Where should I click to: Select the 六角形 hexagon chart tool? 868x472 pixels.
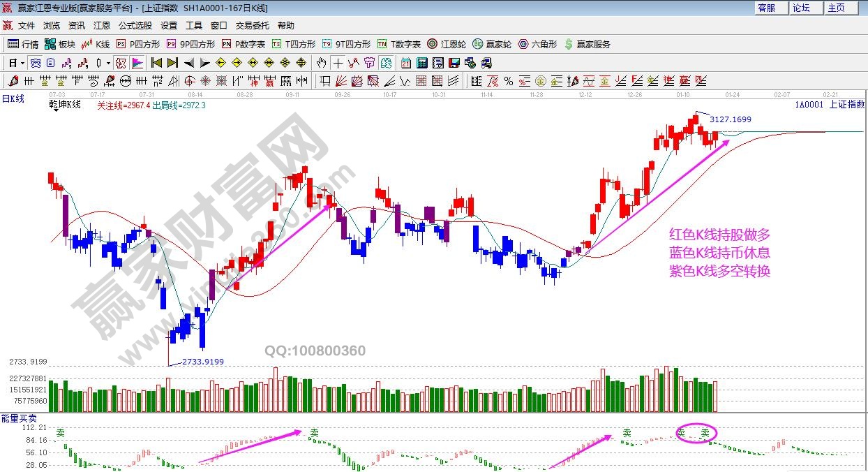point(537,44)
